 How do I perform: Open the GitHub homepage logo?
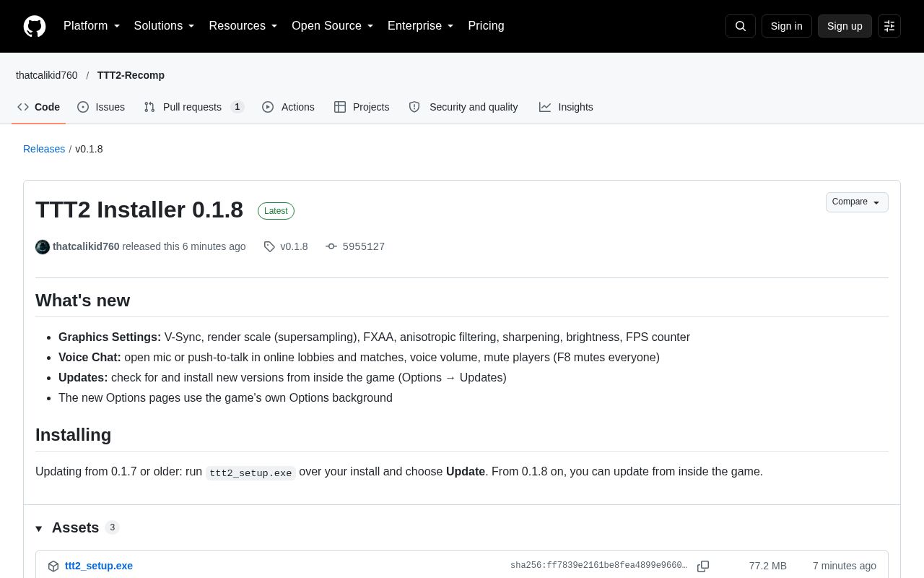coord(35,26)
